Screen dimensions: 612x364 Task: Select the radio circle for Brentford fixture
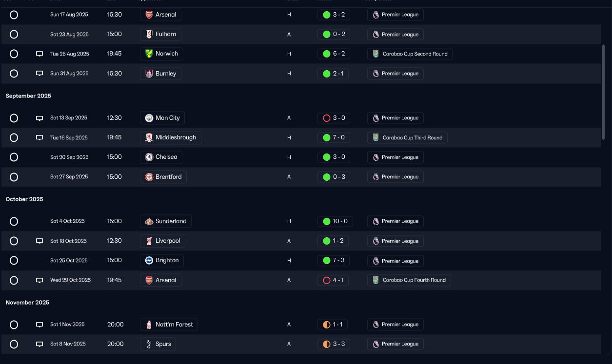[14, 177]
